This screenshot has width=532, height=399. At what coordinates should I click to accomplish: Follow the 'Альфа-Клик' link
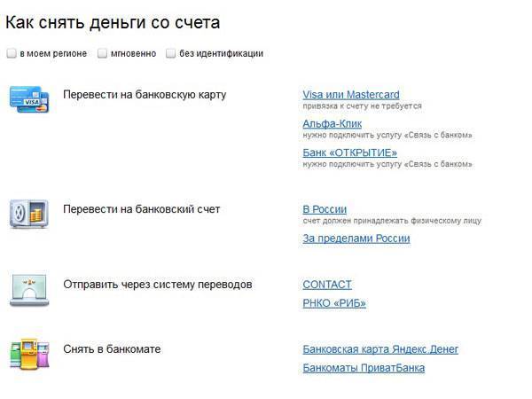tap(333, 124)
